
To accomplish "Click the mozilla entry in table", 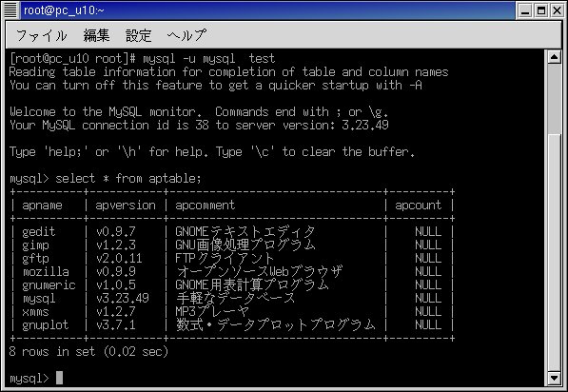I will [x=46, y=271].
